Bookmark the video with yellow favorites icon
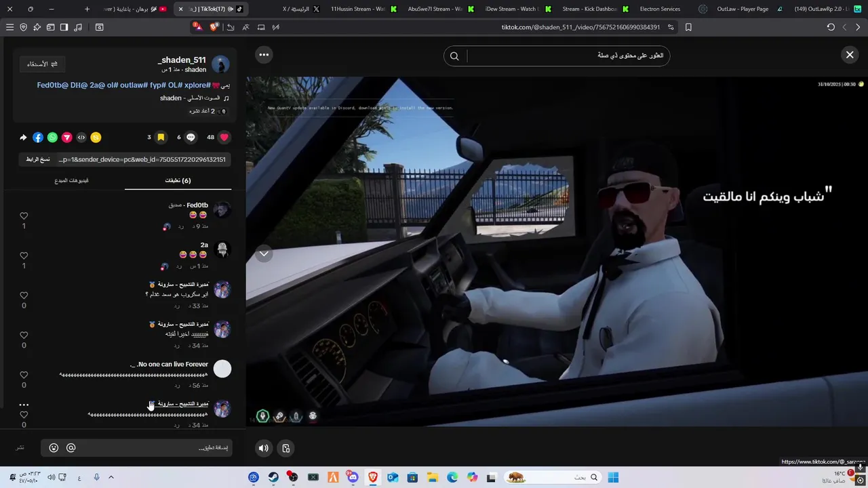Screen dimensions: 868x488 coord(161,137)
